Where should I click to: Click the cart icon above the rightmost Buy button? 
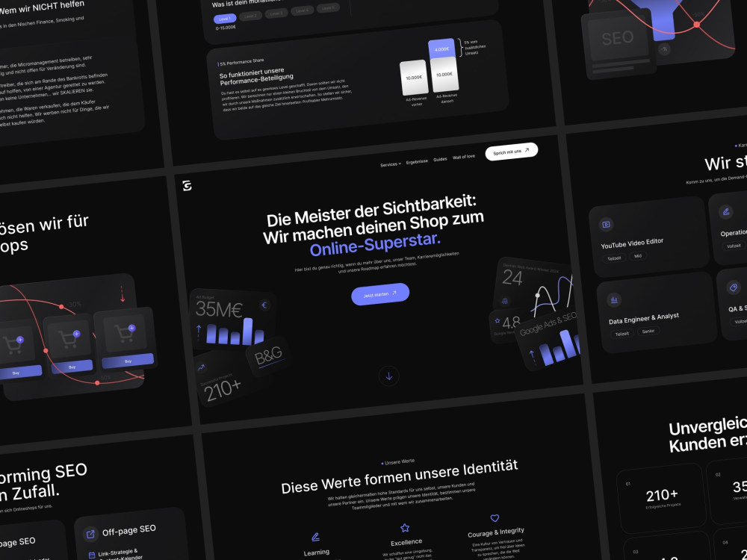click(124, 333)
